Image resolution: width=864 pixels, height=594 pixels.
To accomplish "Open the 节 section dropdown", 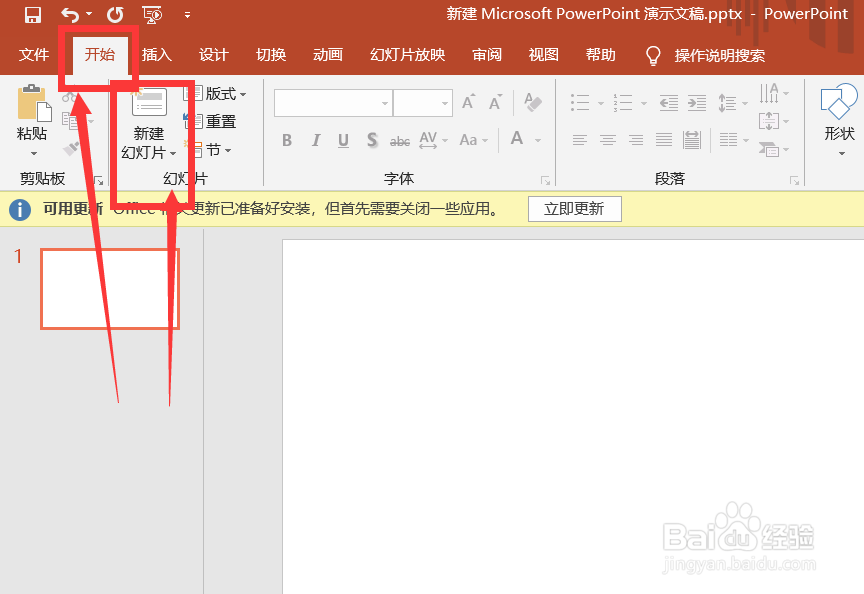I will pos(209,149).
